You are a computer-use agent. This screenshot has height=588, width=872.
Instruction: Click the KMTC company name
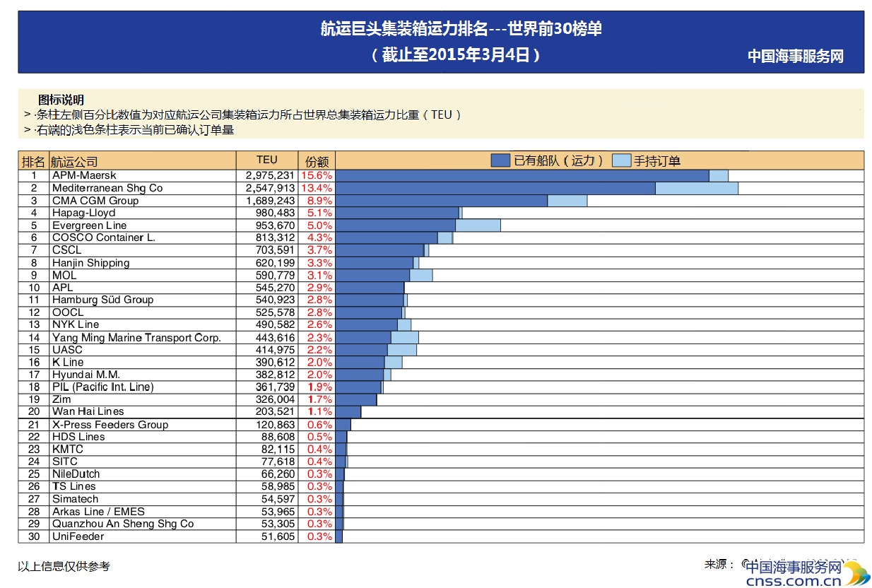67,449
